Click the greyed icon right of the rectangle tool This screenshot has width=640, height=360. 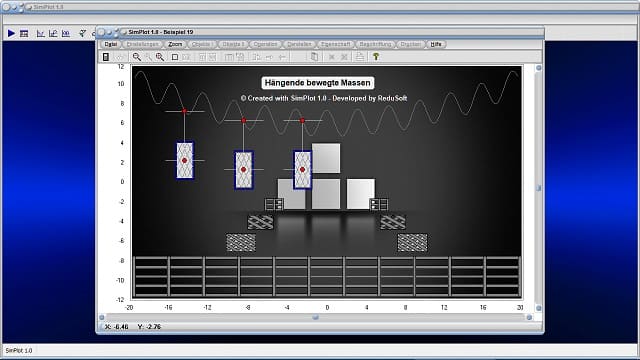(x=186, y=57)
